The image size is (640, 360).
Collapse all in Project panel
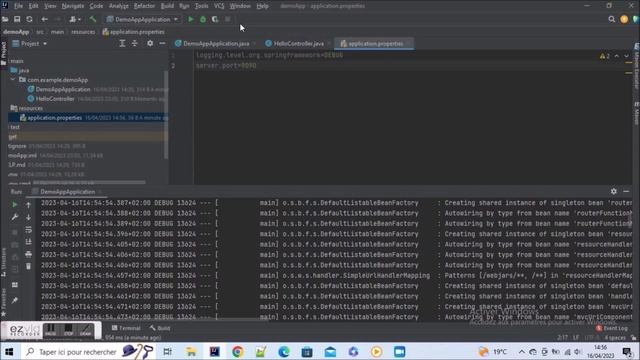point(134,43)
